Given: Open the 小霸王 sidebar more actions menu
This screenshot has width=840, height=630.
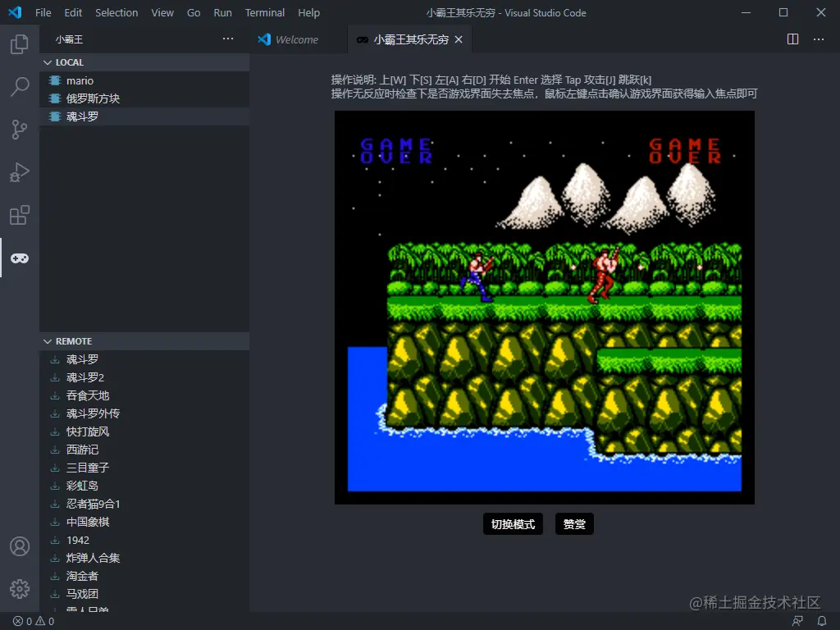Looking at the screenshot, I should pyautogui.click(x=228, y=39).
